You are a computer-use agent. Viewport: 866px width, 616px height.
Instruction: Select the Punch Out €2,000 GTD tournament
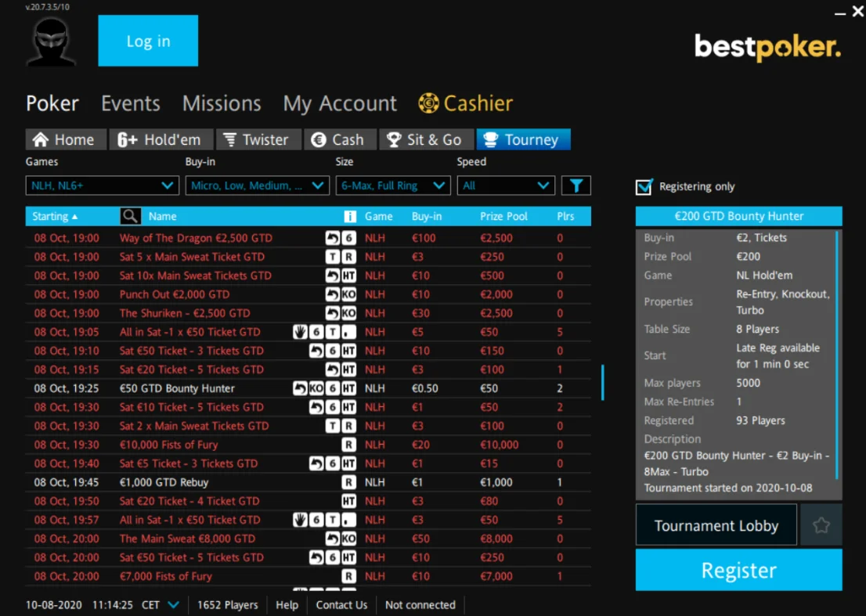(x=309, y=295)
